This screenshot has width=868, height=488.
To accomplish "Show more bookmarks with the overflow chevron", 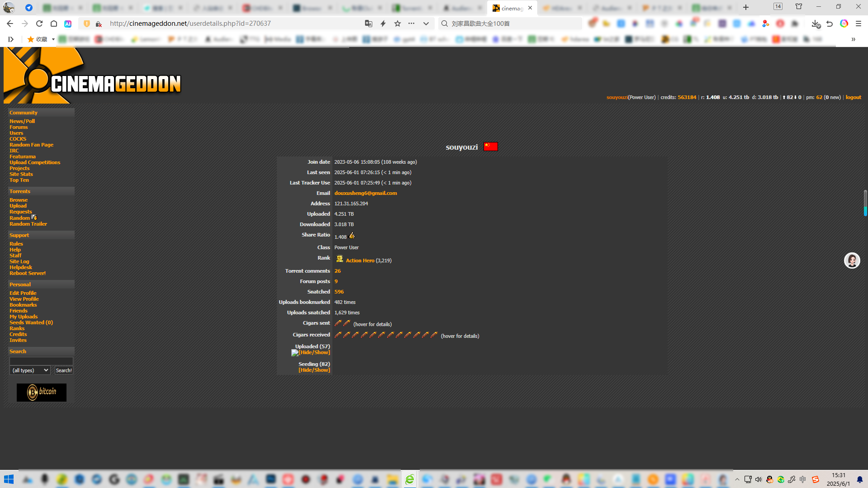I will (x=854, y=39).
